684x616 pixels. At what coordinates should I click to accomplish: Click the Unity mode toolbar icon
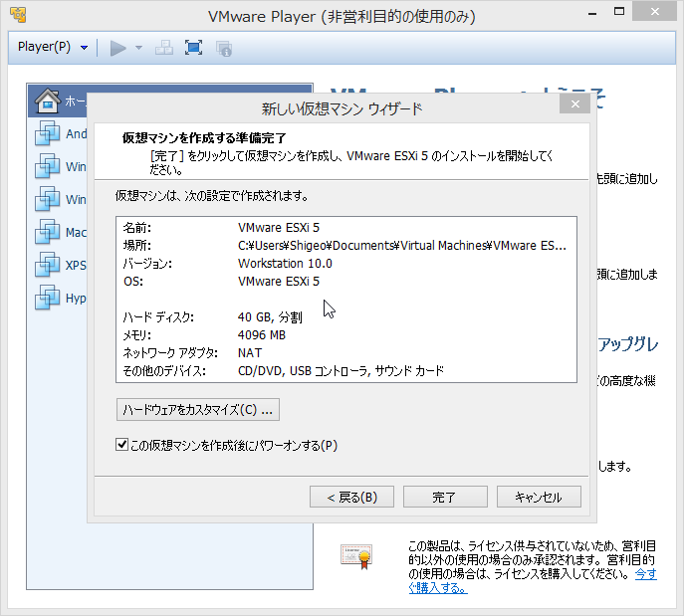pos(224,49)
